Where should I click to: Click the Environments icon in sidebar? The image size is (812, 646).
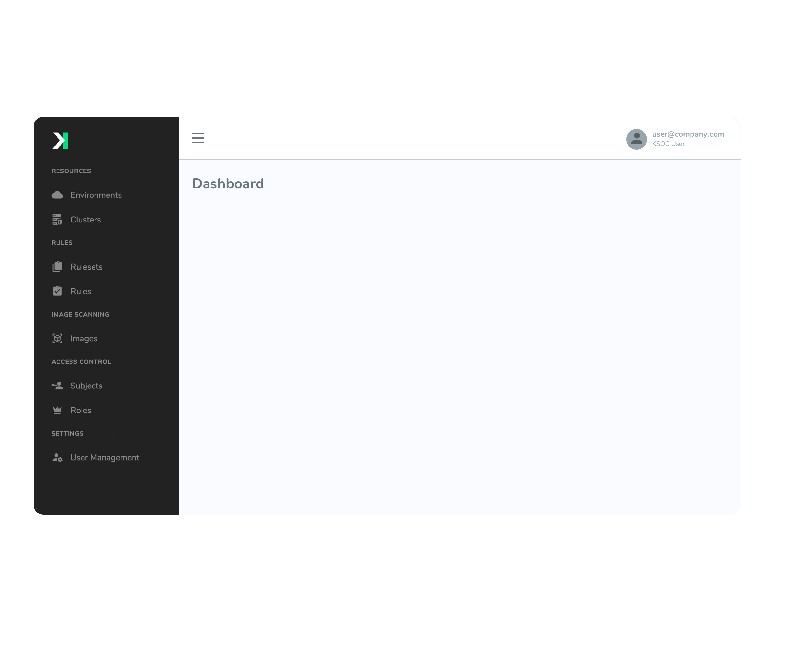[x=58, y=195]
